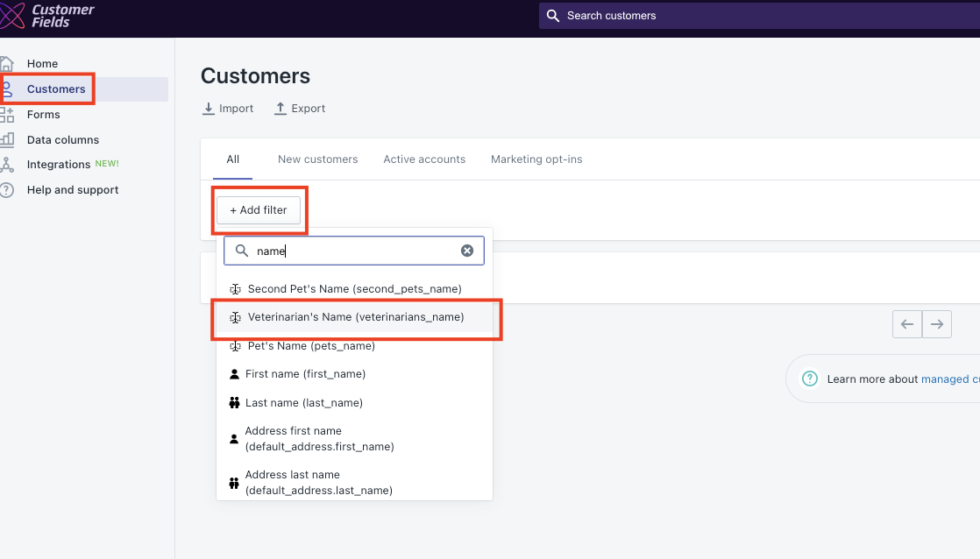Pick the First name filter option

[x=305, y=374]
